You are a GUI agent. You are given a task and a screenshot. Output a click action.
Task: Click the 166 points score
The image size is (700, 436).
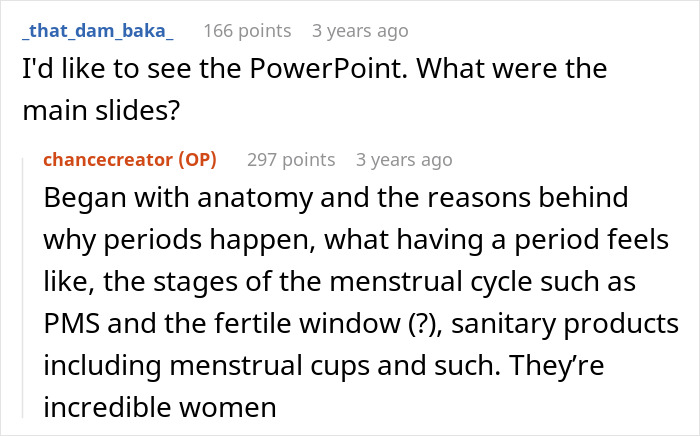pos(247,31)
